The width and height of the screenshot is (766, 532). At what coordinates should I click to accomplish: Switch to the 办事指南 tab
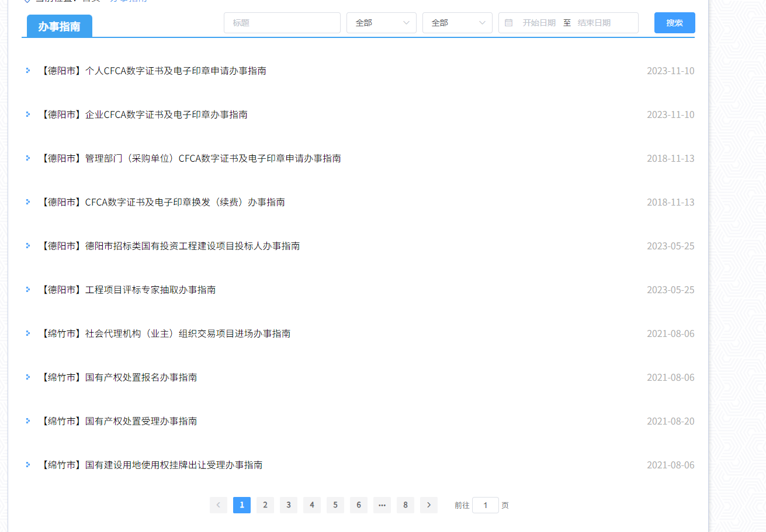tap(59, 26)
